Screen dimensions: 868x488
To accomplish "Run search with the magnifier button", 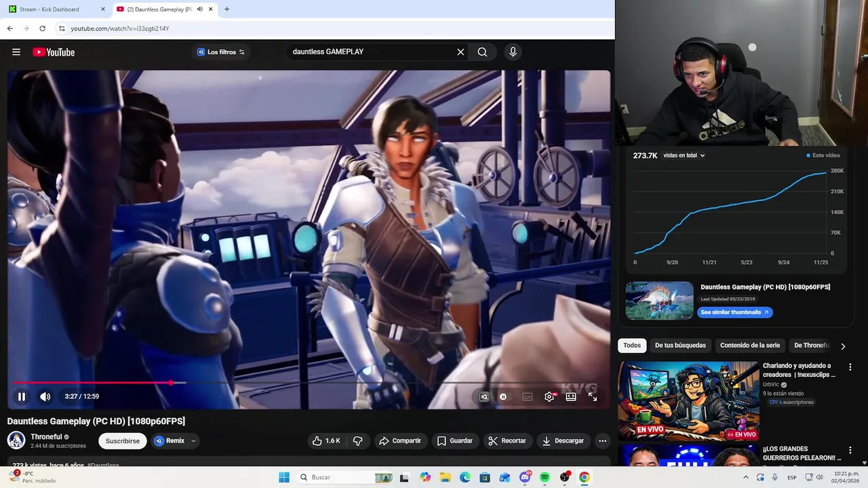I will (482, 52).
